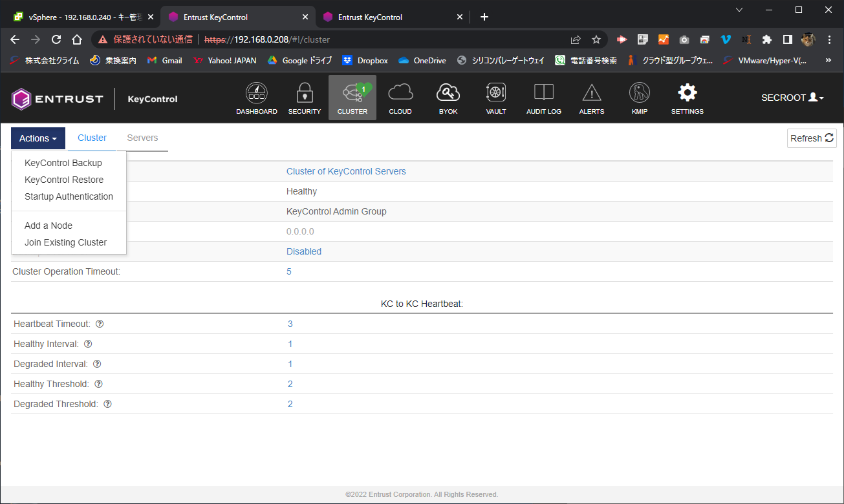This screenshot has height=504, width=844.
Task: Click the KeyControl Admin Group text
Action: pos(336,211)
